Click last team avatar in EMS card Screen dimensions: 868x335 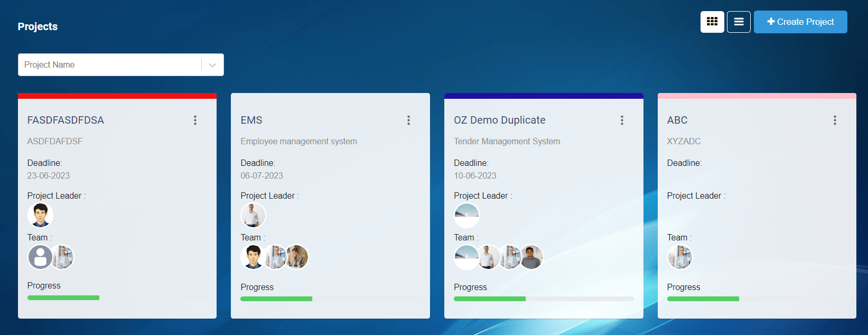coord(297,257)
